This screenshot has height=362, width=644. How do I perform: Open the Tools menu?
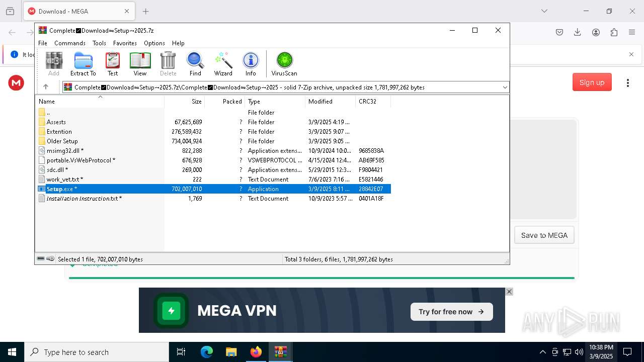coord(99,43)
